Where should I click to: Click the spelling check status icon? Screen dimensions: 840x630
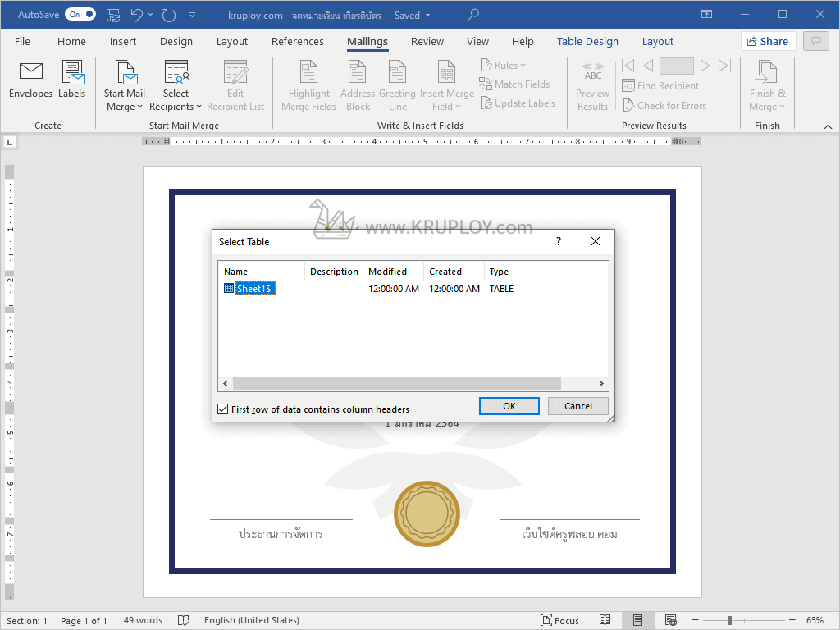tap(183, 620)
